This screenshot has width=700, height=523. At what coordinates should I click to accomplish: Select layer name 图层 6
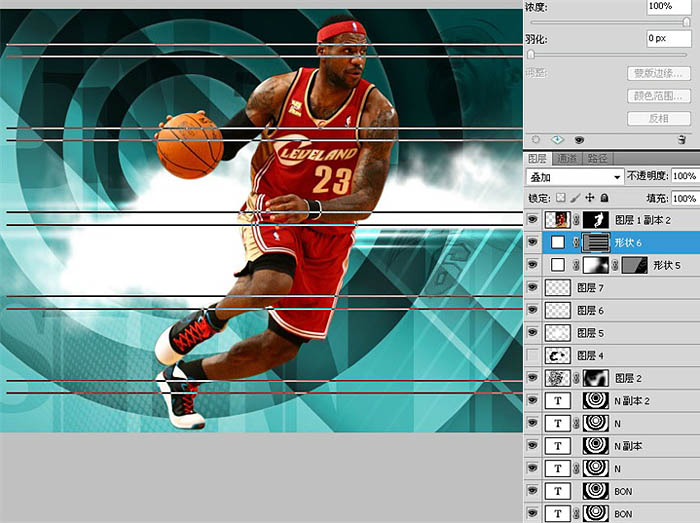click(590, 310)
